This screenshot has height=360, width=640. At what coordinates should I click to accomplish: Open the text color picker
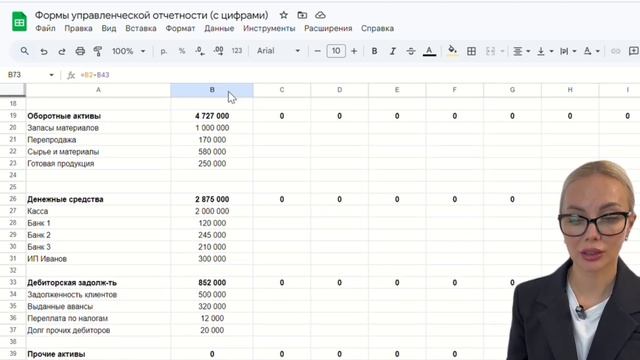429,51
